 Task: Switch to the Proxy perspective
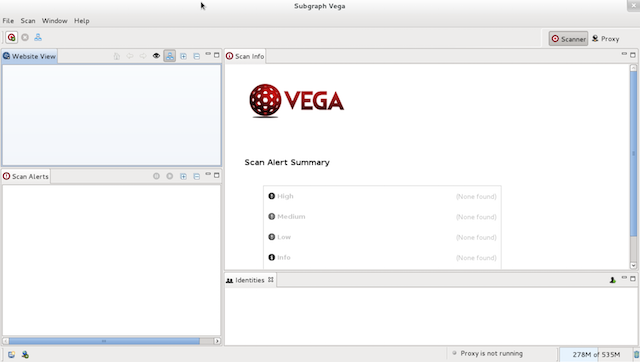coord(606,39)
